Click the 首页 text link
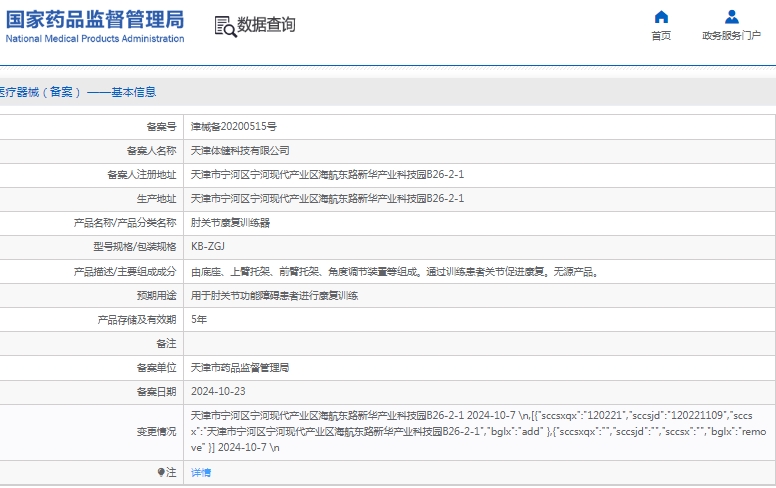 click(661, 36)
